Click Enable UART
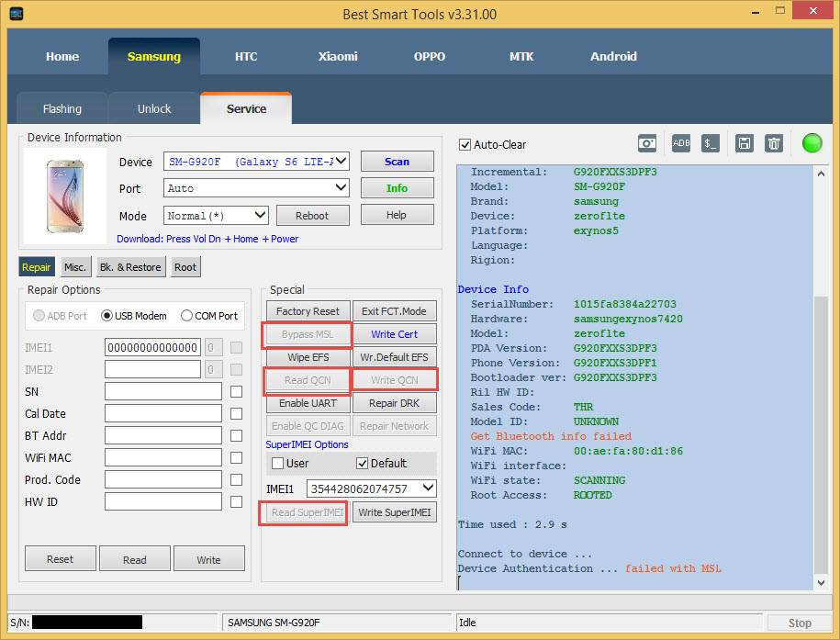Screen dimensions: 840x640 coord(308,403)
